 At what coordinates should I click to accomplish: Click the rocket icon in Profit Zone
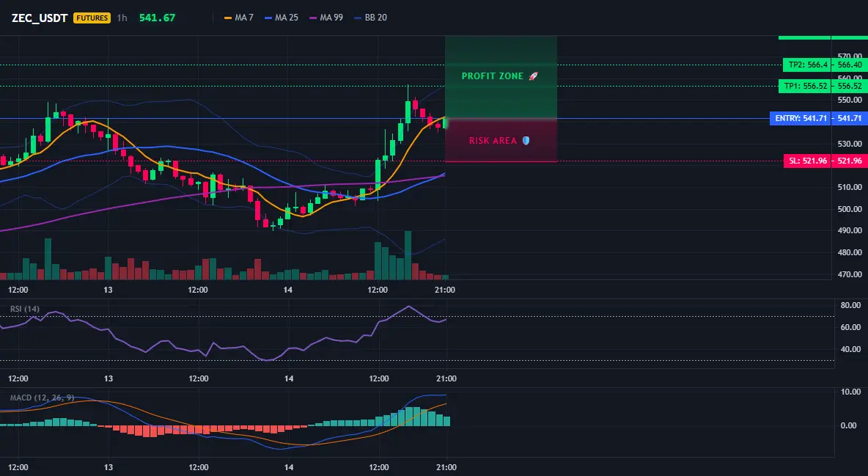533,76
